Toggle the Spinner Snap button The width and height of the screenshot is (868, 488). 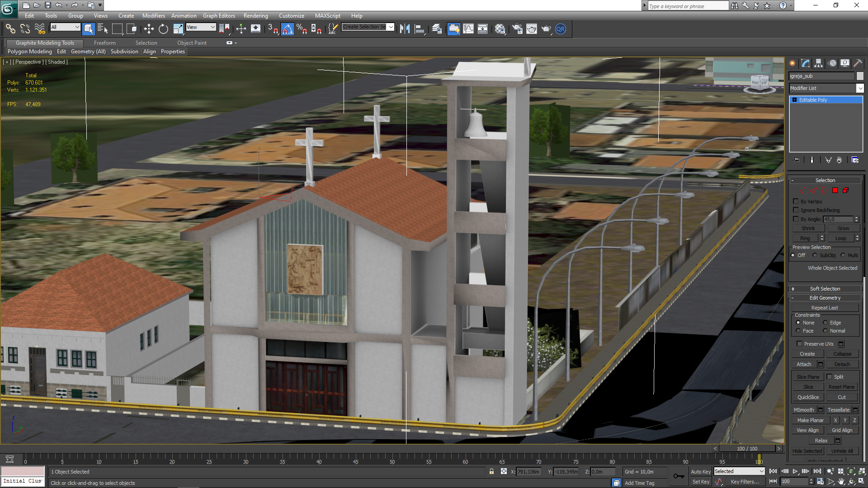[316, 29]
